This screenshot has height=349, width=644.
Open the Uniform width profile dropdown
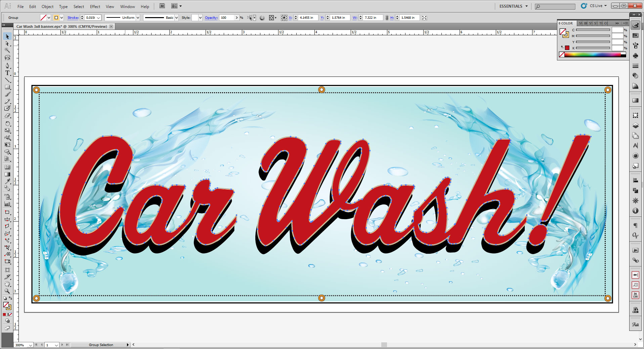tap(138, 18)
